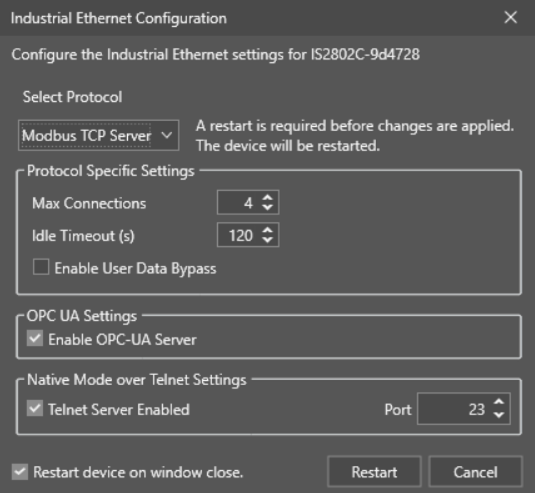Click the Enable OPC-UA Server label
Image resolution: width=535 pixels, height=493 pixels.
pyautogui.click(x=122, y=339)
